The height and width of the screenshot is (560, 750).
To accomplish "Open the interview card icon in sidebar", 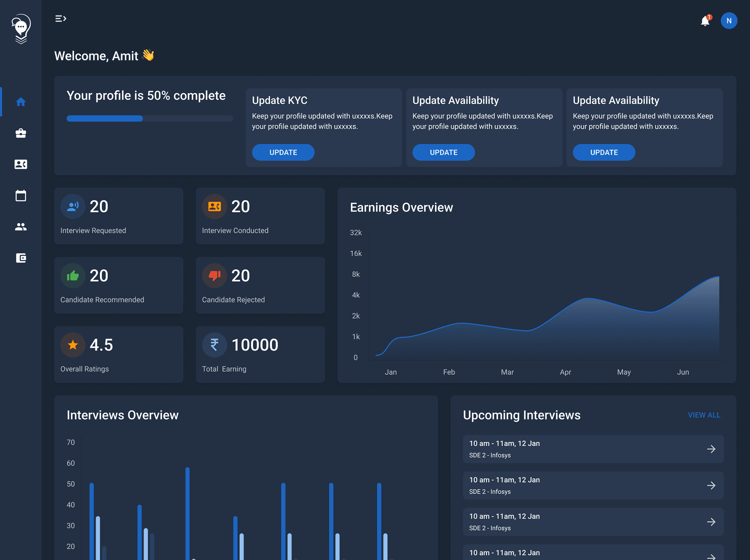I will click(x=21, y=164).
